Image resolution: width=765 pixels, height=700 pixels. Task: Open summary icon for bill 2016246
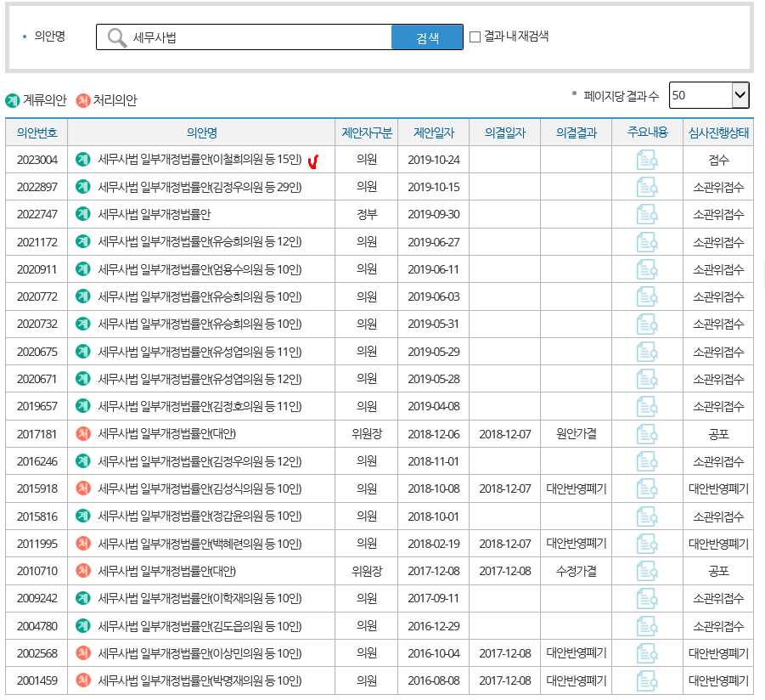click(647, 461)
